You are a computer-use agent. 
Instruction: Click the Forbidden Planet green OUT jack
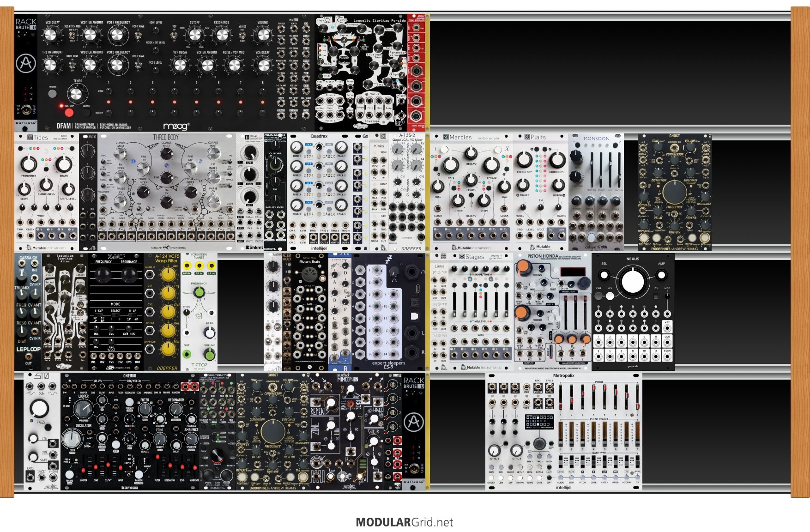(x=187, y=355)
